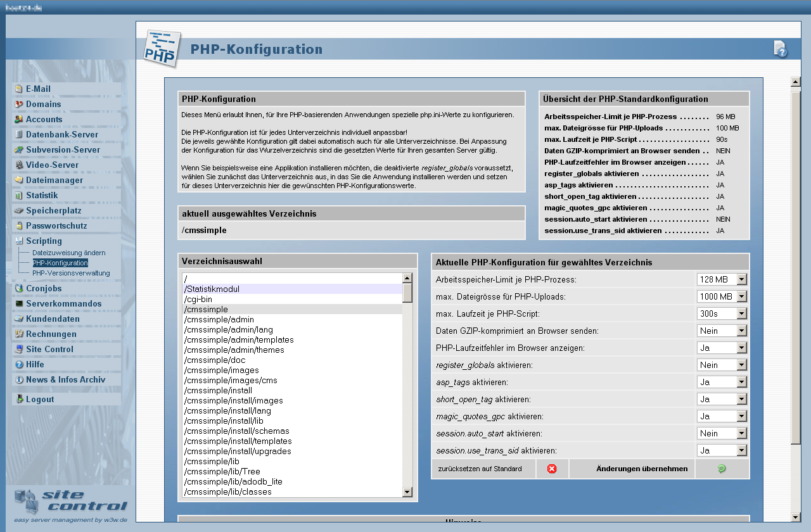Image resolution: width=811 pixels, height=532 pixels.
Task: Click the Datenbank-Server icon
Action: coord(20,134)
